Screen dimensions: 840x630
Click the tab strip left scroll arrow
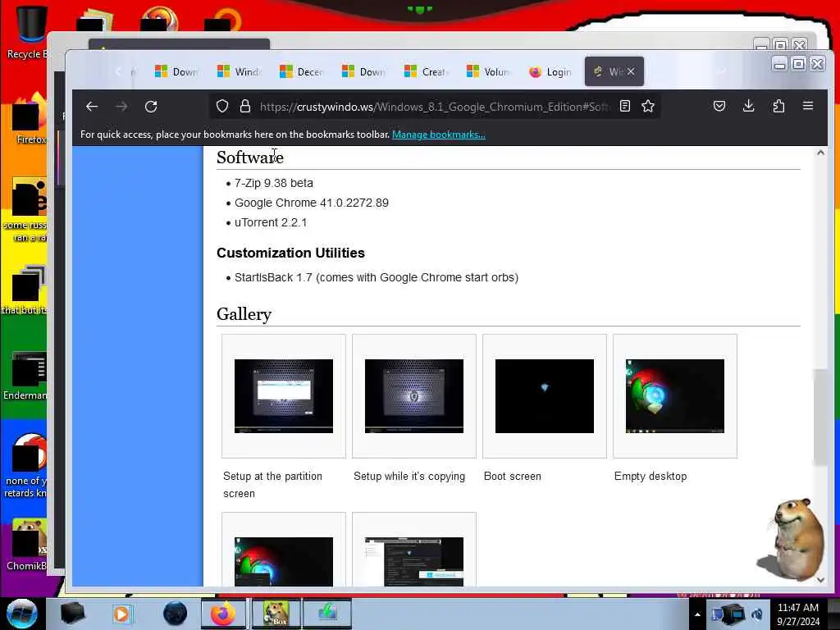[118, 71]
